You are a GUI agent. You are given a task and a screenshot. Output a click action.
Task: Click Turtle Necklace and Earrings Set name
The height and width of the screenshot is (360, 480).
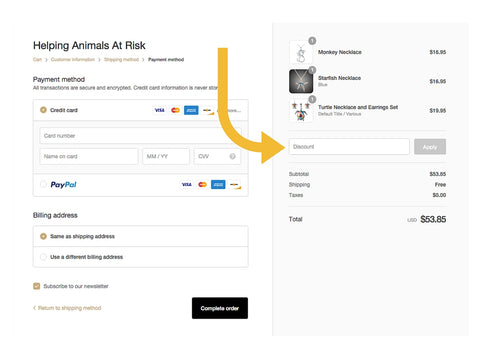pyautogui.click(x=358, y=107)
